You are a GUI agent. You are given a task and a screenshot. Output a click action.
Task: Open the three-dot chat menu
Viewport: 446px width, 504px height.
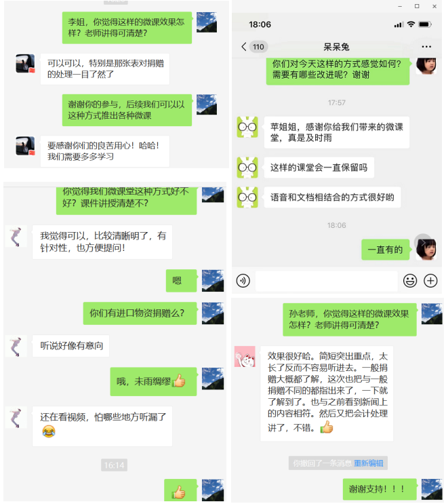[426, 47]
